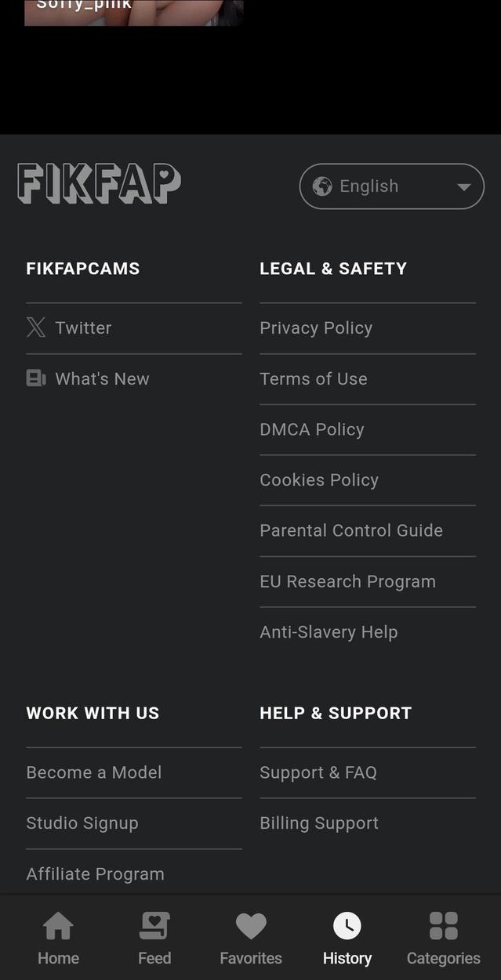Click Become a Model
Image resolution: width=501 pixels, height=980 pixels.
[93, 772]
